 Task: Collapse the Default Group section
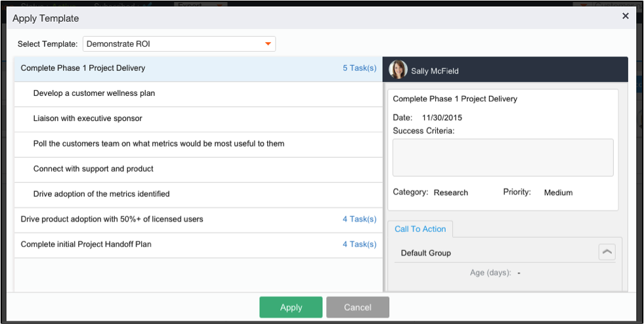(x=607, y=252)
